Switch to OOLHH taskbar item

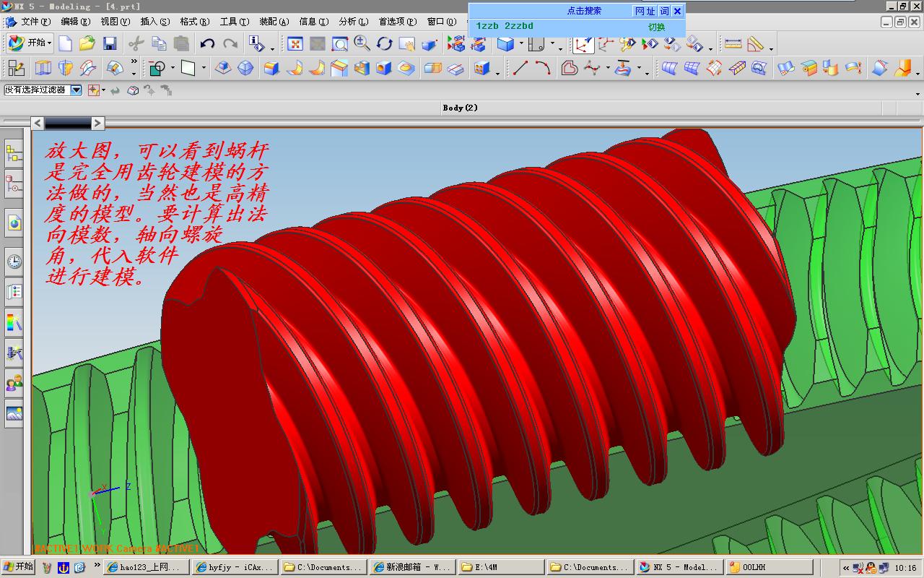coord(770,567)
